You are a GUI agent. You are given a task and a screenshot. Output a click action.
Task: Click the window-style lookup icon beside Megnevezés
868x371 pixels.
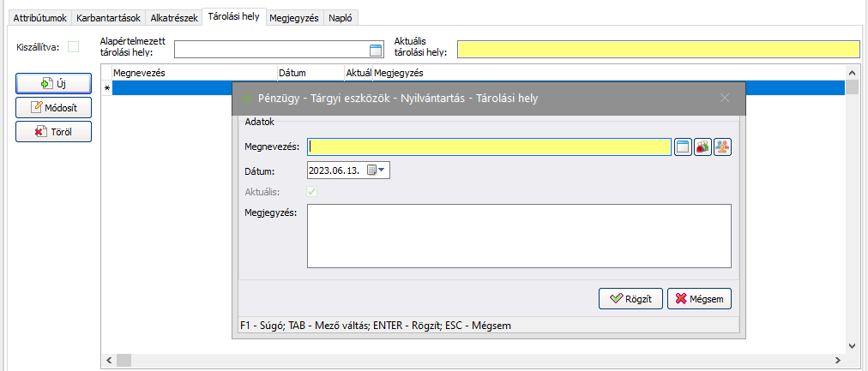(x=683, y=147)
